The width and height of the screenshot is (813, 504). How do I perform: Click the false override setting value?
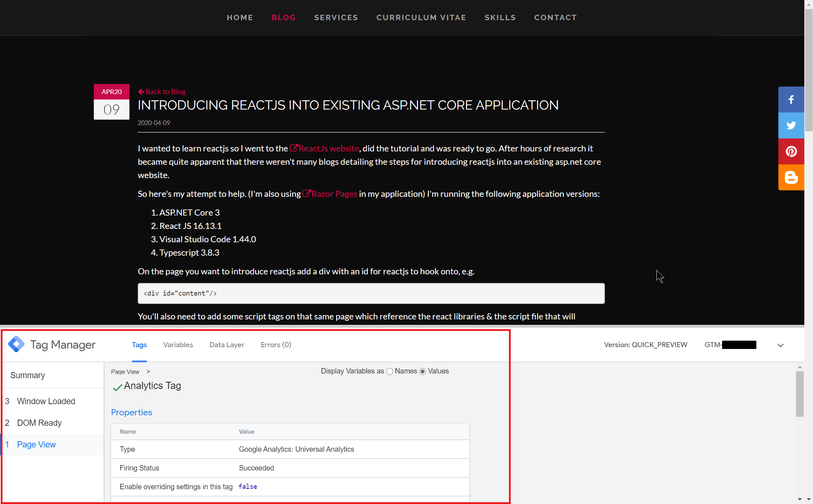click(248, 487)
